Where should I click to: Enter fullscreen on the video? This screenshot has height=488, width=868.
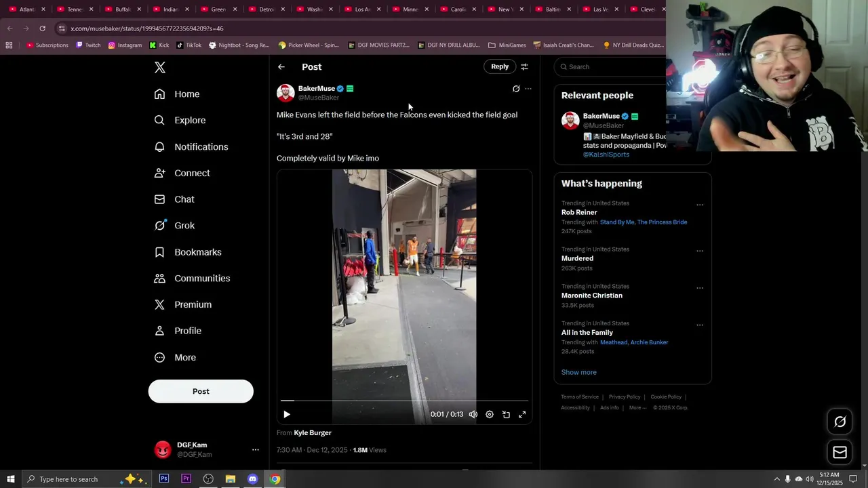[522, 414]
